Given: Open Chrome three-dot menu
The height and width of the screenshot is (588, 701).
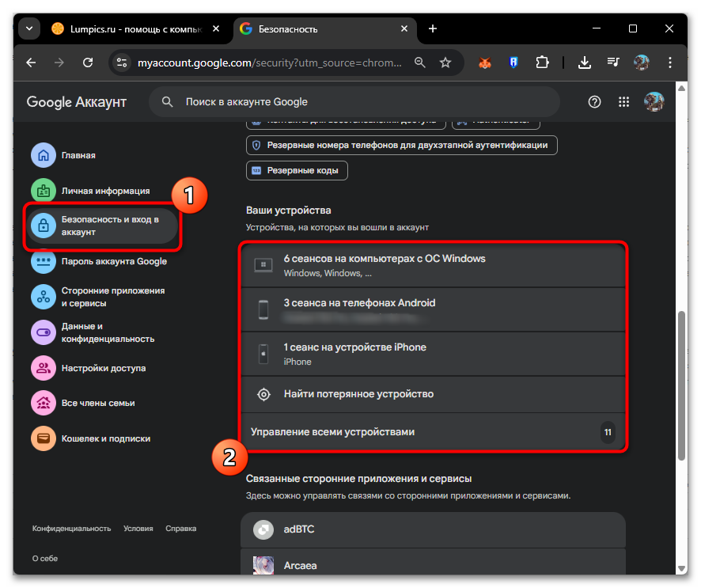Looking at the screenshot, I should click(x=669, y=63).
